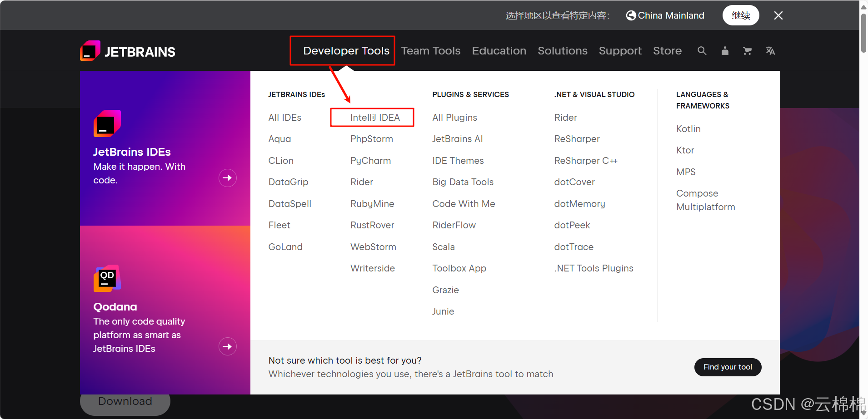Open the Code With Me link
Image resolution: width=868 pixels, height=419 pixels.
464,204
